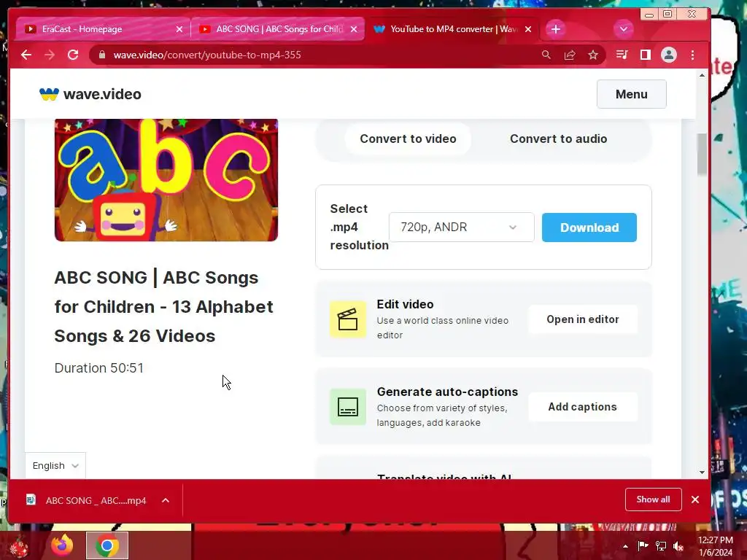Click the page vertical scrollbar thumb
This screenshot has height=560, width=747.
tap(702, 154)
